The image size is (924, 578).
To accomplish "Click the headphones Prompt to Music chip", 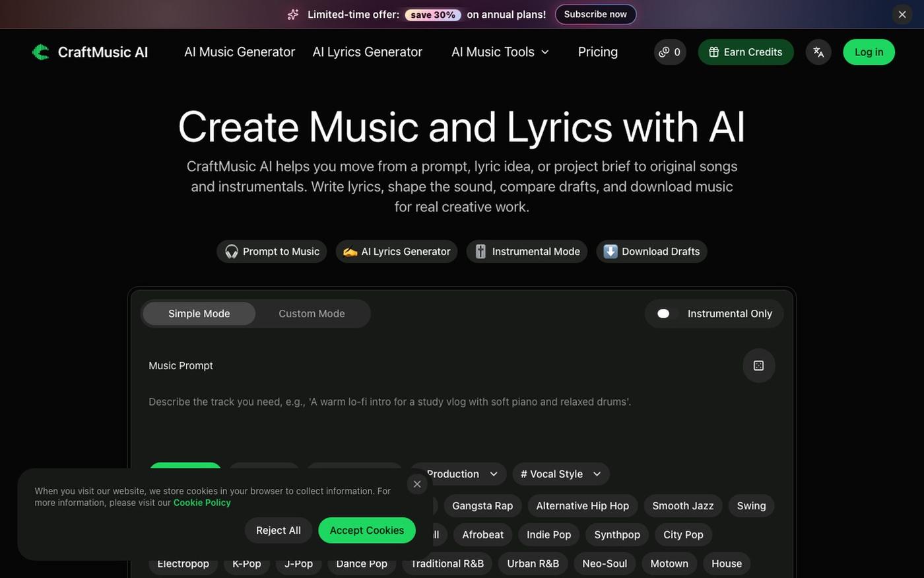I will pyautogui.click(x=272, y=252).
